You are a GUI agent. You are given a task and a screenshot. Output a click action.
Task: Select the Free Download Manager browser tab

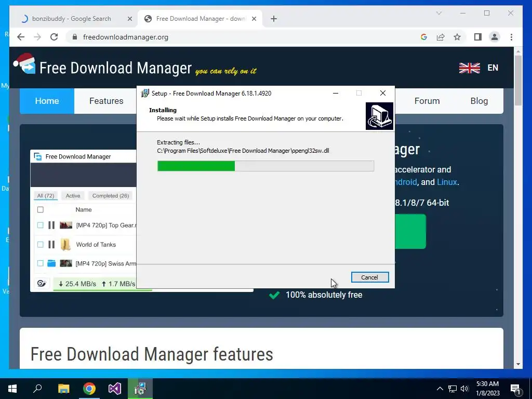201,19
